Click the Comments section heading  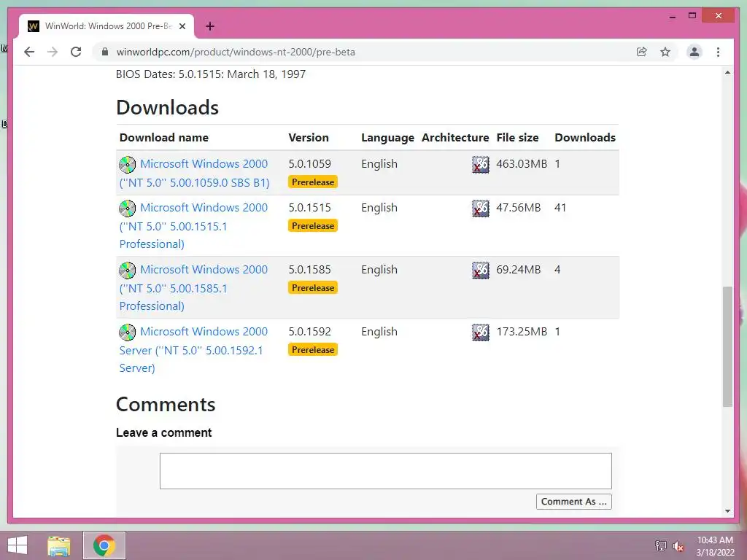166,404
